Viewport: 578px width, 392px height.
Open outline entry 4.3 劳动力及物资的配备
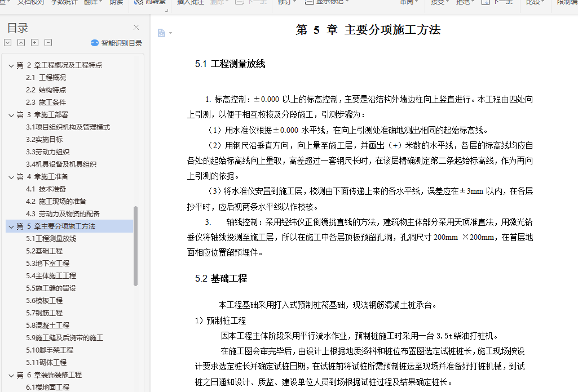point(63,214)
